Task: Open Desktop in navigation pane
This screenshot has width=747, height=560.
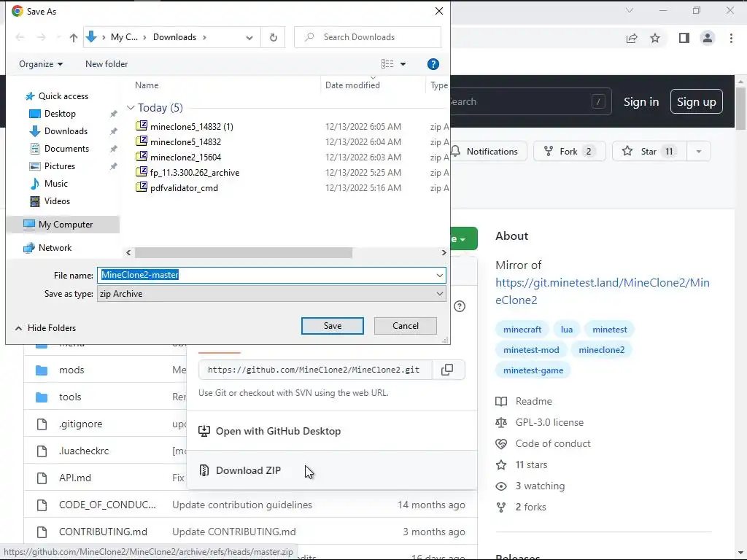Action: [60, 114]
